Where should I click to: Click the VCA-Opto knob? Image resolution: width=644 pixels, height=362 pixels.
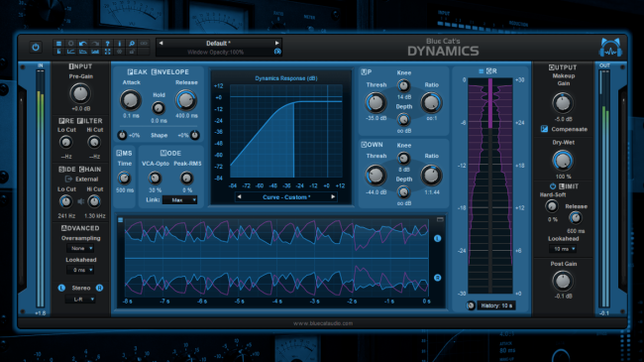(x=155, y=179)
